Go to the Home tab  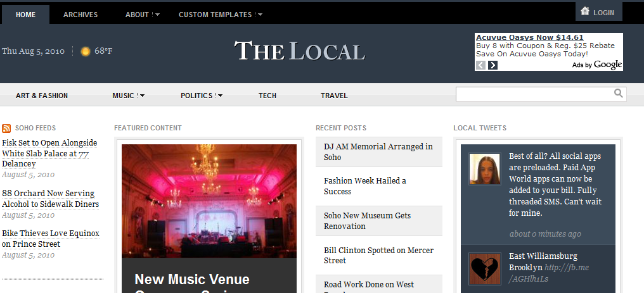(25, 15)
